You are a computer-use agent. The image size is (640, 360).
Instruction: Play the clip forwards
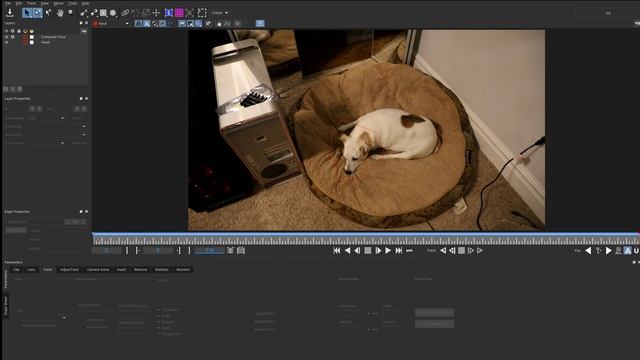tap(388, 251)
